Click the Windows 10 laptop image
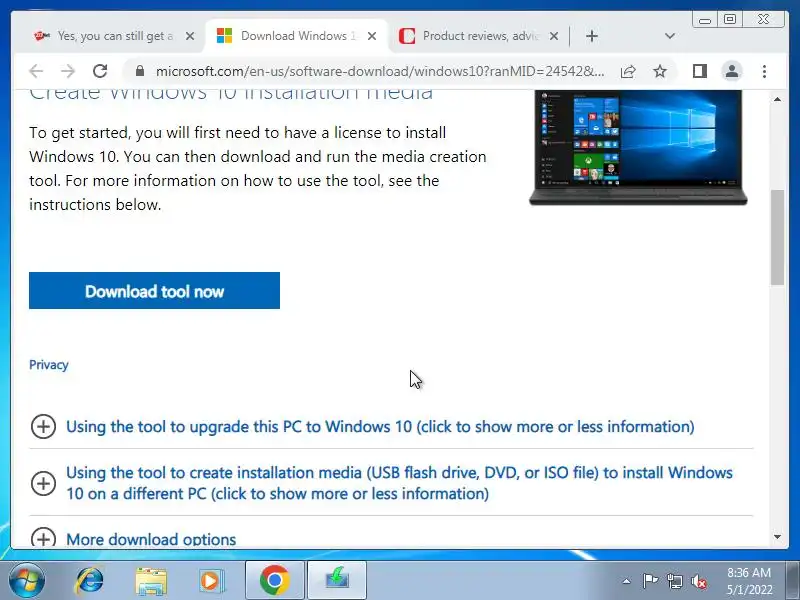 638,148
